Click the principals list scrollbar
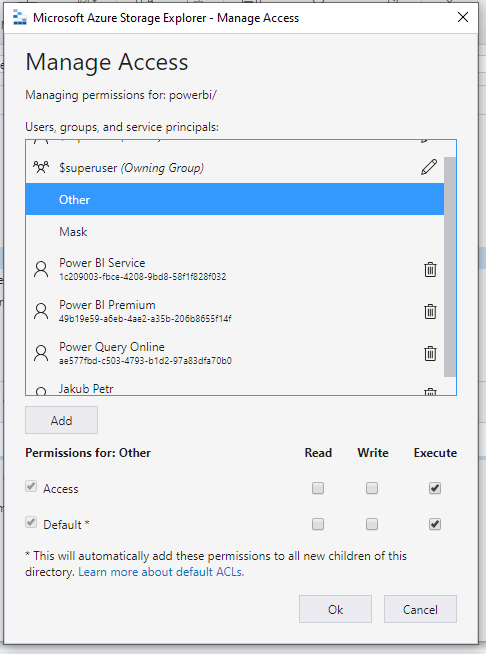Image resolution: width=486 pixels, height=654 pixels. (450, 267)
